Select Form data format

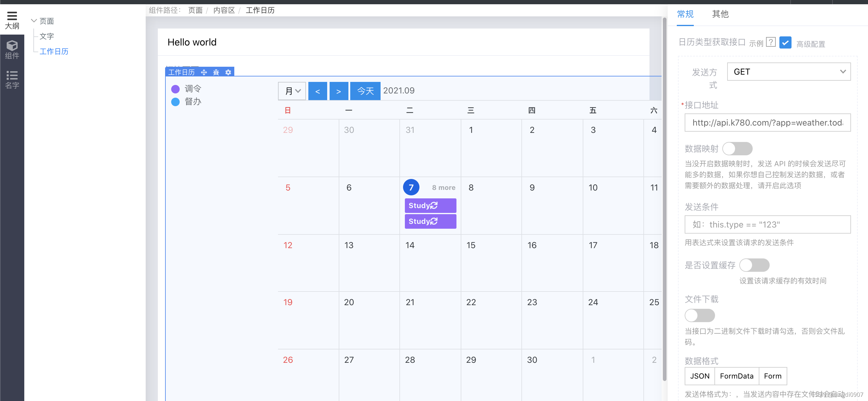point(773,376)
